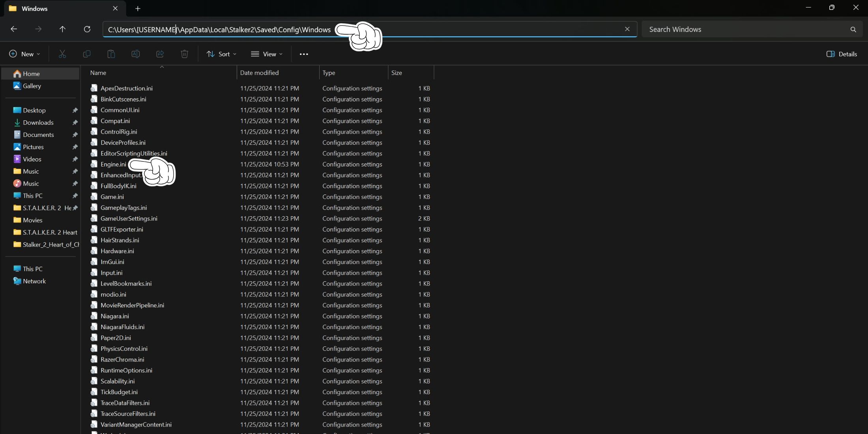
Task: Open the New dropdown menu
Action: 24,54
